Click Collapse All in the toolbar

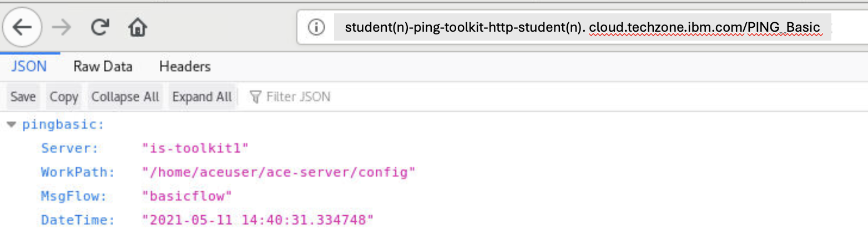coord(125,97)
